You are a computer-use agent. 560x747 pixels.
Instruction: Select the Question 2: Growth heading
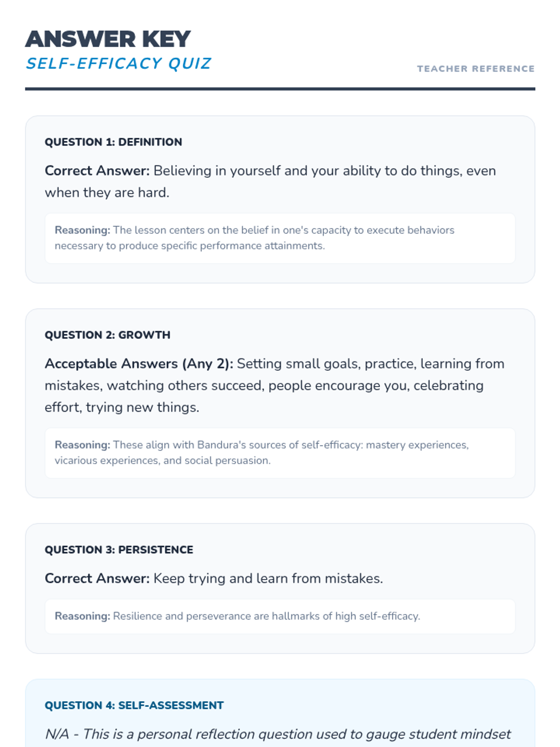(107, 335)
